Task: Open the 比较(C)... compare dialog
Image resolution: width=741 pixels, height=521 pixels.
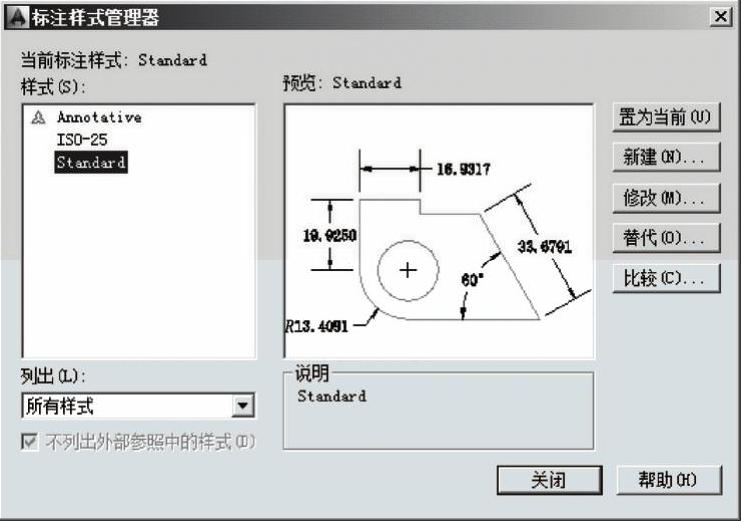Action: [665, 278]
